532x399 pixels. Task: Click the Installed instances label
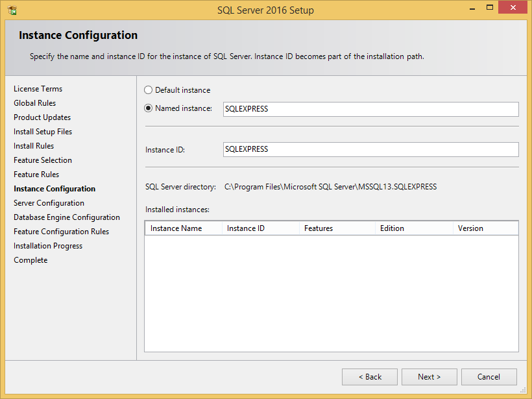coord(178,210)
